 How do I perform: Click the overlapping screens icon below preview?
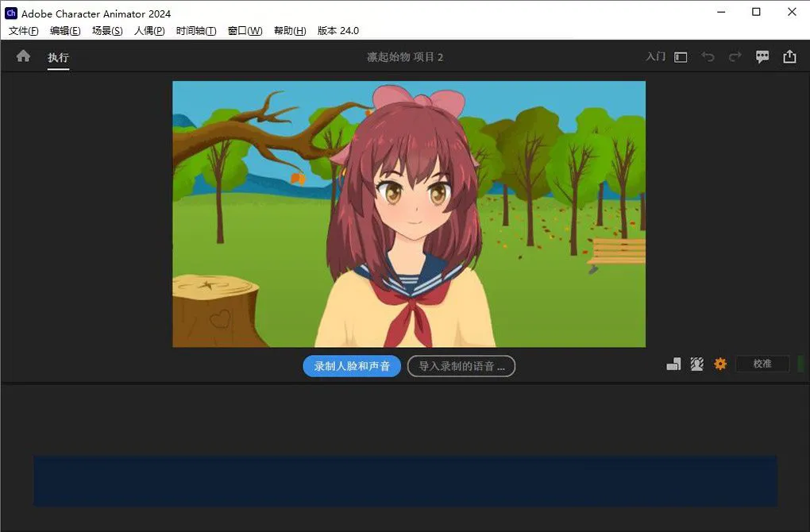[x=673, y=364]
